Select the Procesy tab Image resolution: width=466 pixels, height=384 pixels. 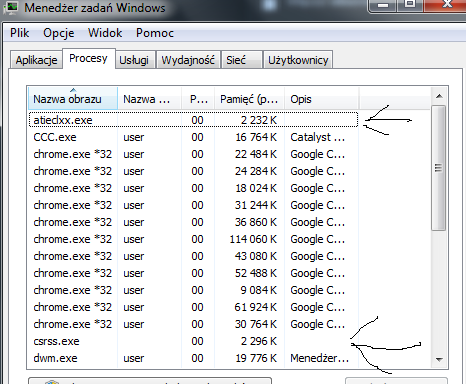pos(88,59)
